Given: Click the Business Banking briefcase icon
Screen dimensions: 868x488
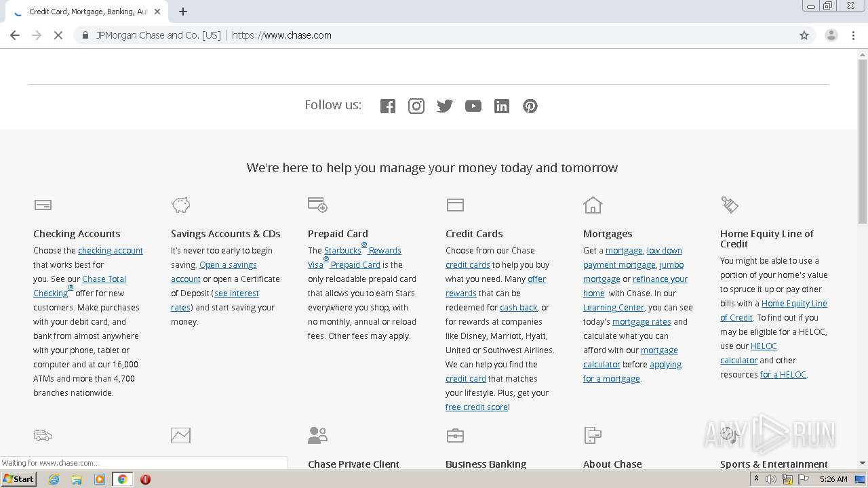Looking at the screenshot, I should click(455, 435).
